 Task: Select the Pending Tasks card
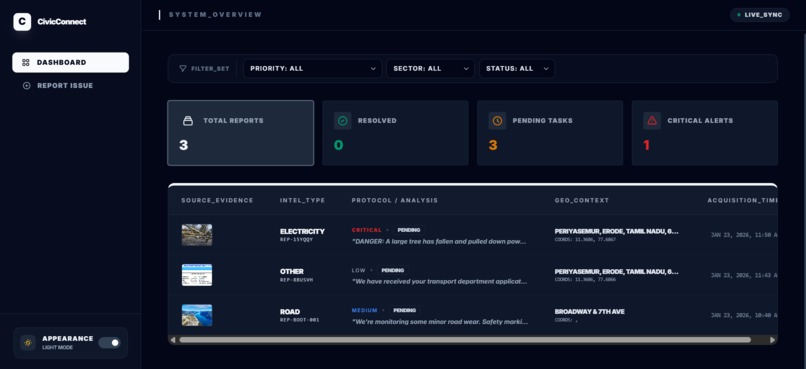tap(550, 133)
